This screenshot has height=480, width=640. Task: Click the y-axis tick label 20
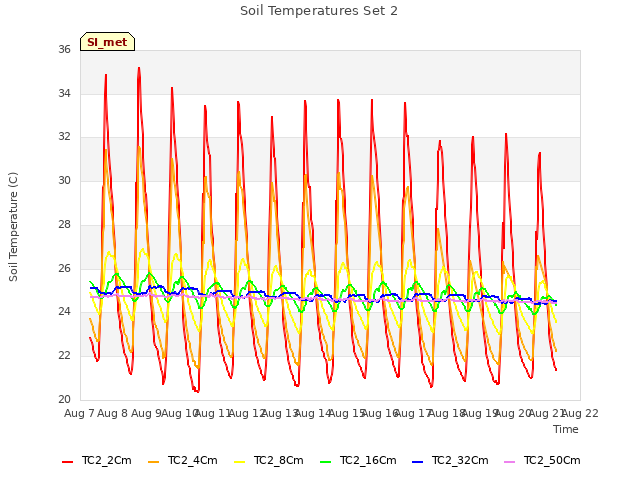pyautogui.click(x=64, y=399)
